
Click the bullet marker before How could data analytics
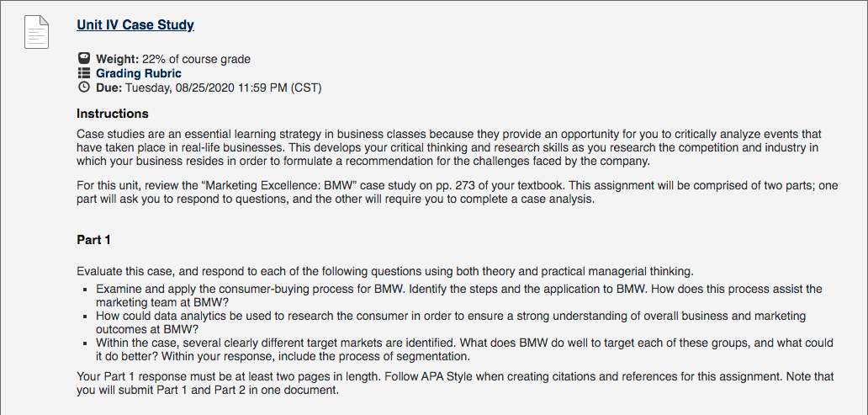tap(85, 317)
